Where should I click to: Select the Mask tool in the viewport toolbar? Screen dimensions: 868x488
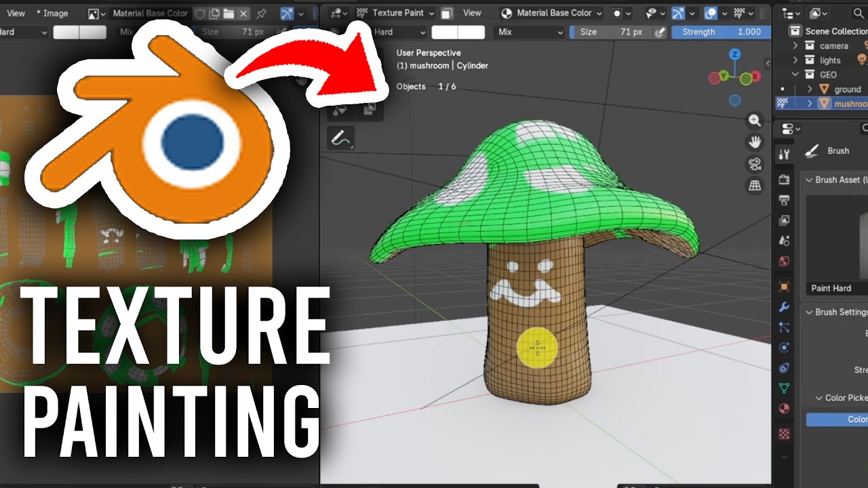[370, 108]
